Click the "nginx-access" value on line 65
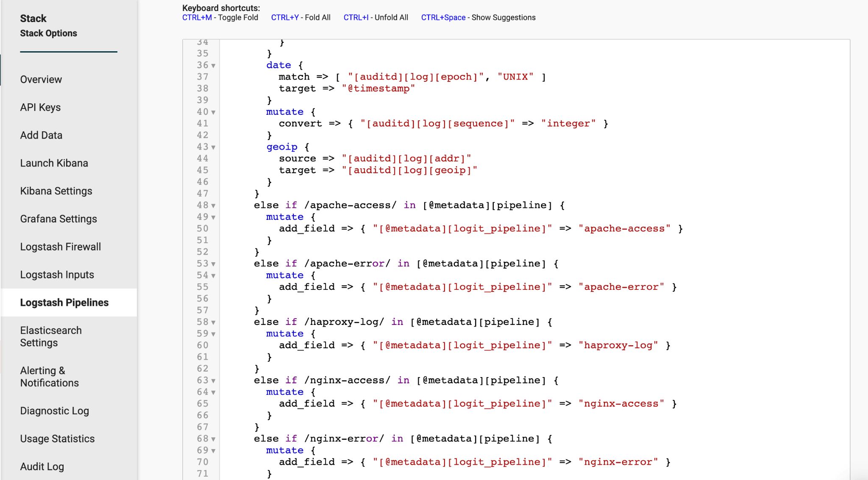 coord(621,404)
